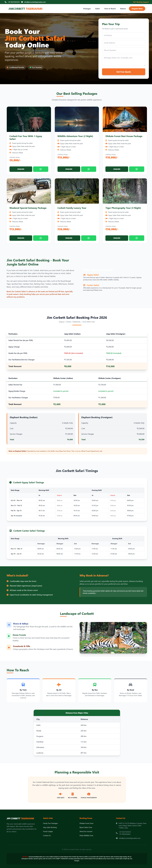Click the Gypsy Safari jeep icon
Image resolution: width=152 pixels, height=868 pixels.
pyautogui.click(x=84, y=275)
